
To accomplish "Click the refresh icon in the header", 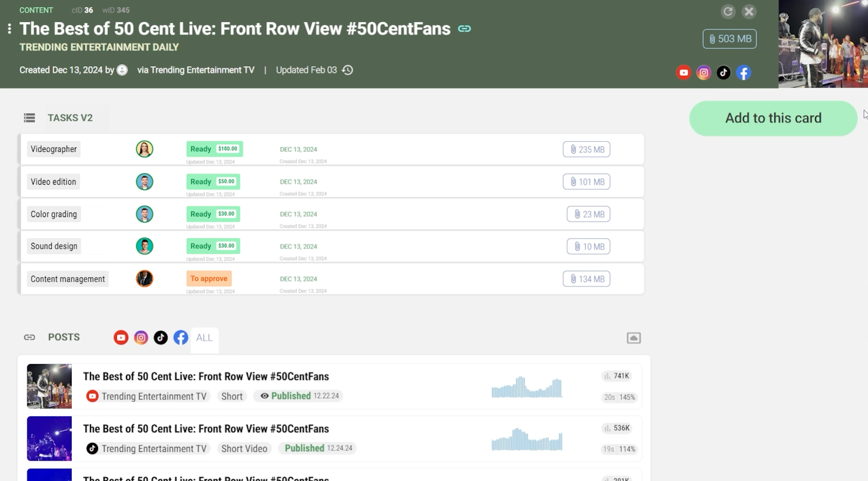I will (727, 11).
